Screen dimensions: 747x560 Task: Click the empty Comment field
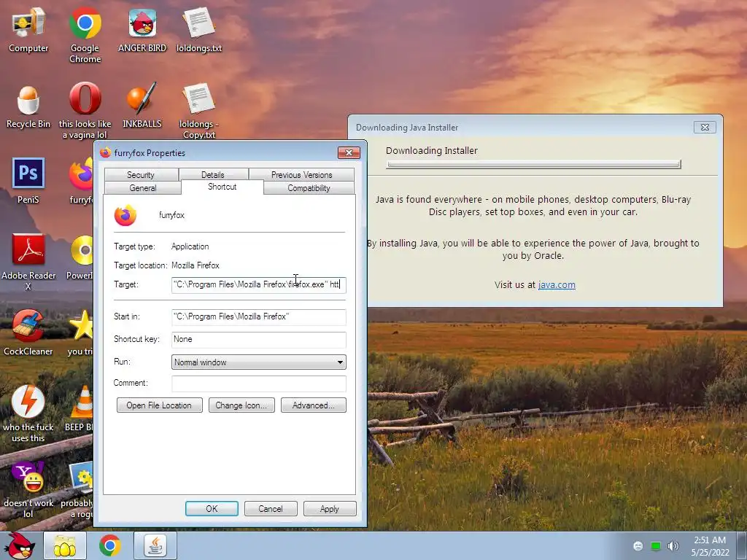pos(259,384)
